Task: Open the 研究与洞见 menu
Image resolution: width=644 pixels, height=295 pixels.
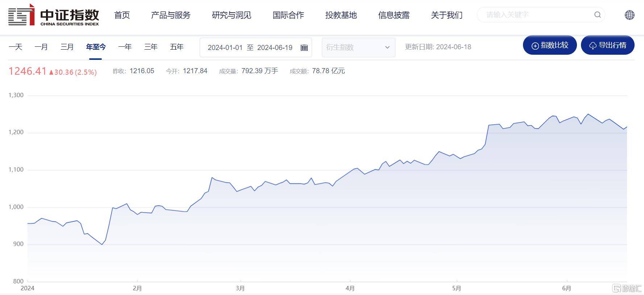Action: pos(231,15)
